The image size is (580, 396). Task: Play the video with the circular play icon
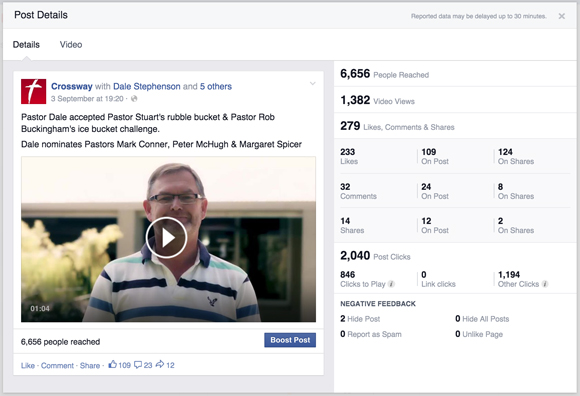166,238
